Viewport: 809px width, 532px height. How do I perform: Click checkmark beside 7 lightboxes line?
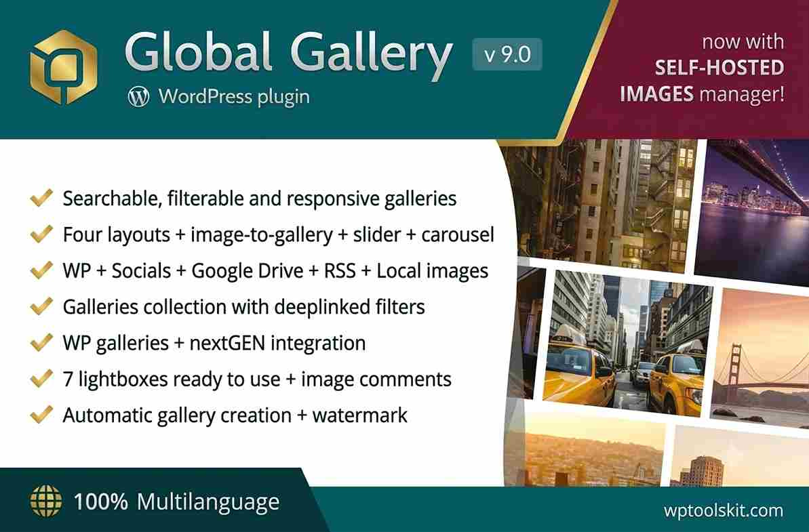(41, 378)
